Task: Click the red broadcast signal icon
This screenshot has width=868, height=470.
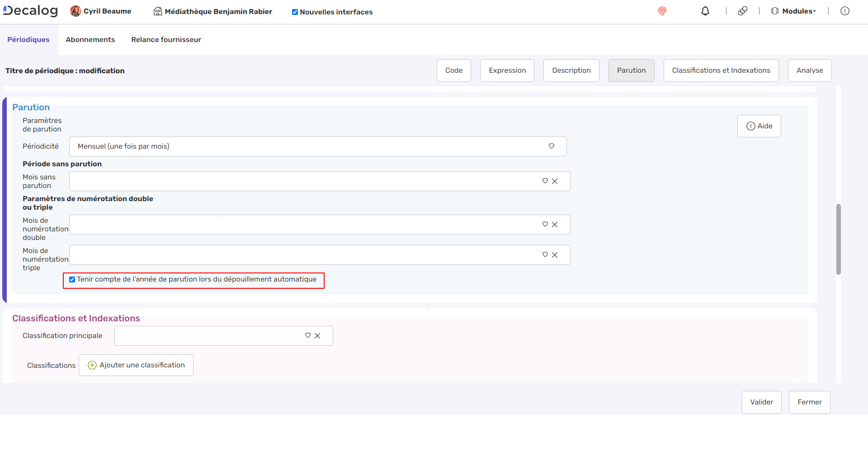Action: pos(662,11)
